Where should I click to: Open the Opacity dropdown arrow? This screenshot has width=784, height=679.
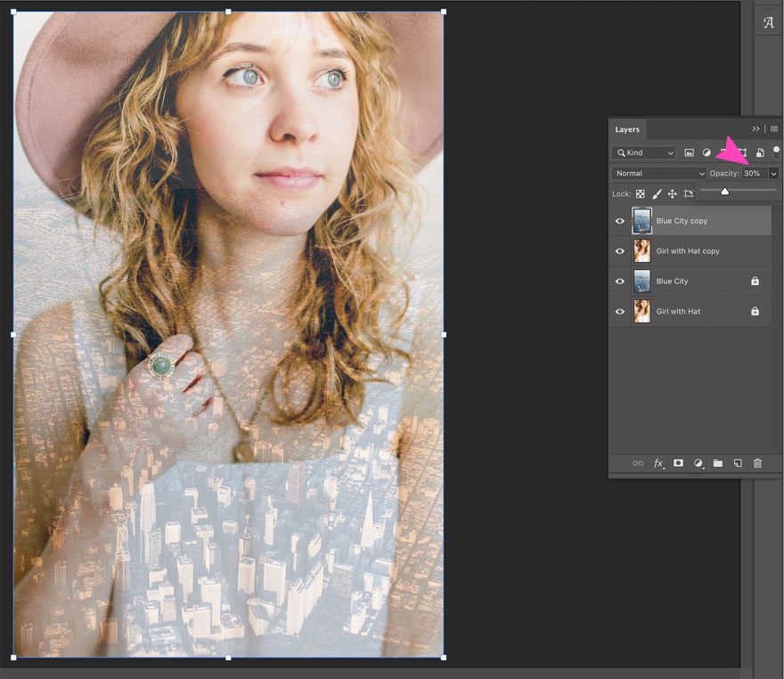click(x=773, y=173)
